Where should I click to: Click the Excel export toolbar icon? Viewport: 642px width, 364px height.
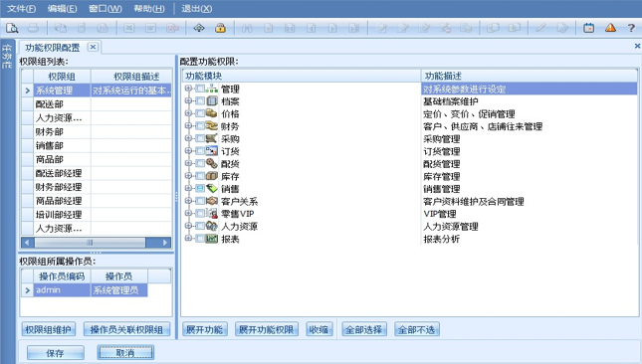point(129,28)
